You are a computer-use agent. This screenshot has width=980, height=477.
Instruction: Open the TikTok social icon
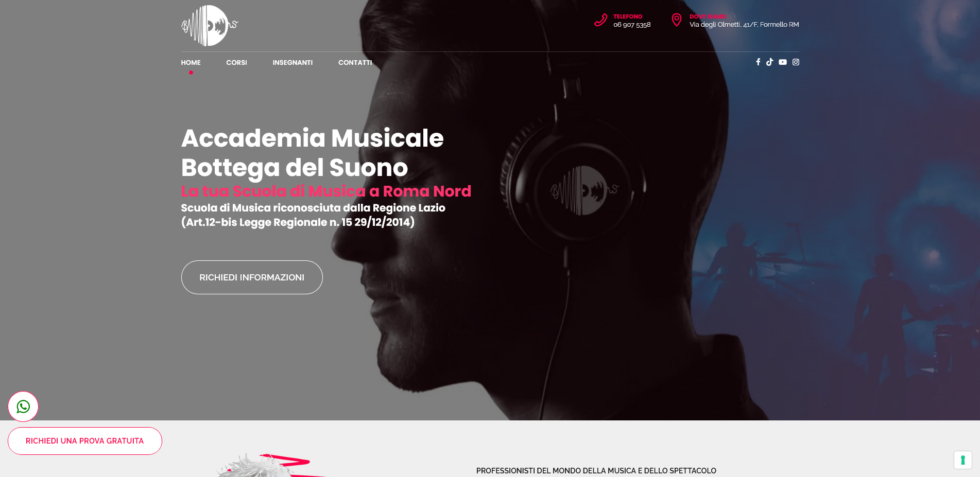tap(769, 62)
